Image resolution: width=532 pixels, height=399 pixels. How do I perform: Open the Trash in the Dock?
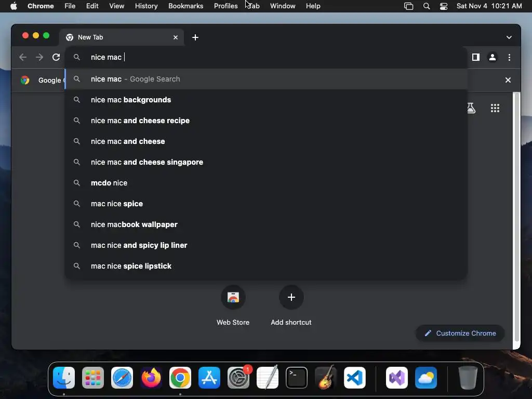click(x=468, y=378)
